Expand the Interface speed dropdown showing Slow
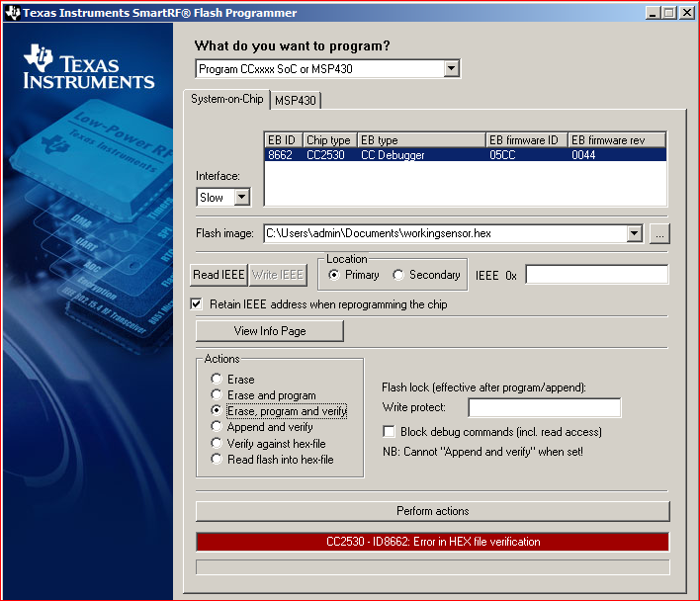This screenshot has width=700, height=601. (242, 197)
